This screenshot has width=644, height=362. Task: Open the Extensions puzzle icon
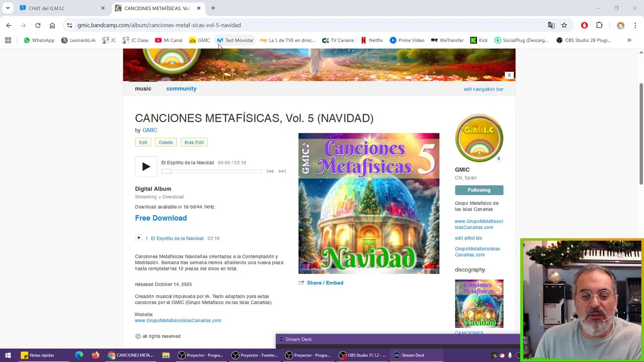pyautogui.click(x=599, y=25)
